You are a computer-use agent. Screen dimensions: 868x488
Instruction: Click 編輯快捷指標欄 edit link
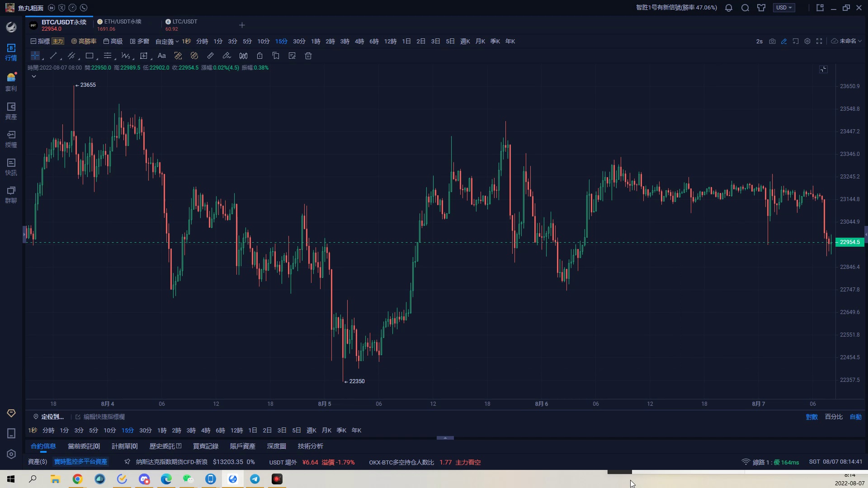tap(104, 417)
